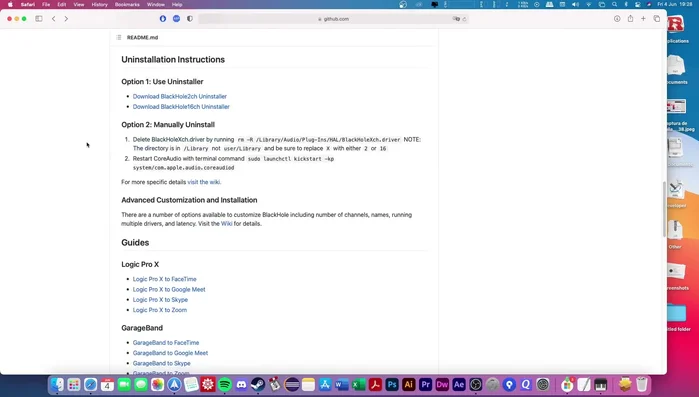Open Messages from the Dock
The width and height of the screenshot is (699, 397).
point(141,385)
